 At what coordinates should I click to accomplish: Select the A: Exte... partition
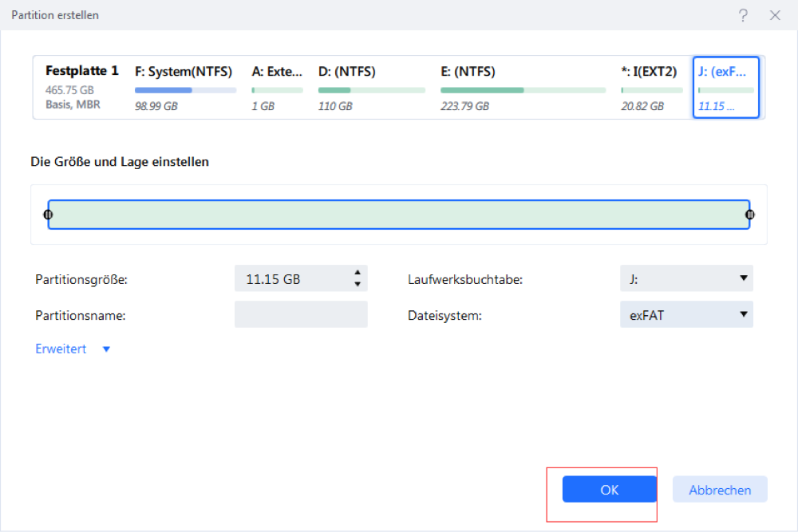278,88
